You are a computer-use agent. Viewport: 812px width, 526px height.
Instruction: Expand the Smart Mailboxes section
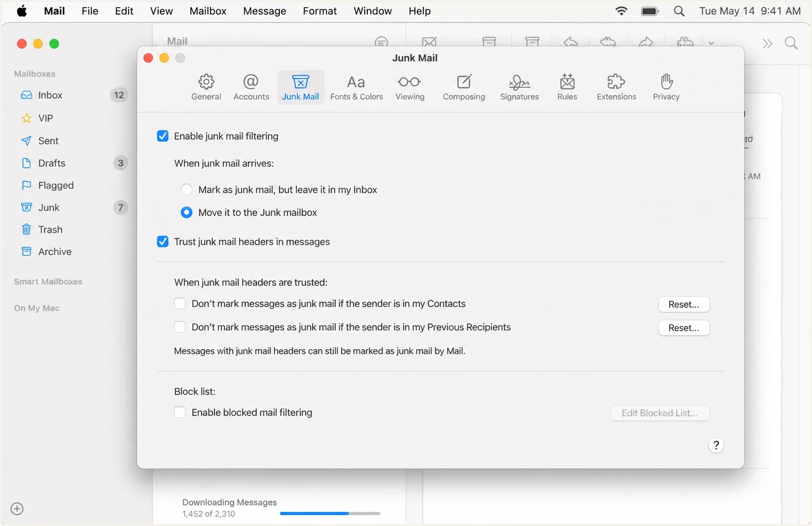click(x=48, y=282)
